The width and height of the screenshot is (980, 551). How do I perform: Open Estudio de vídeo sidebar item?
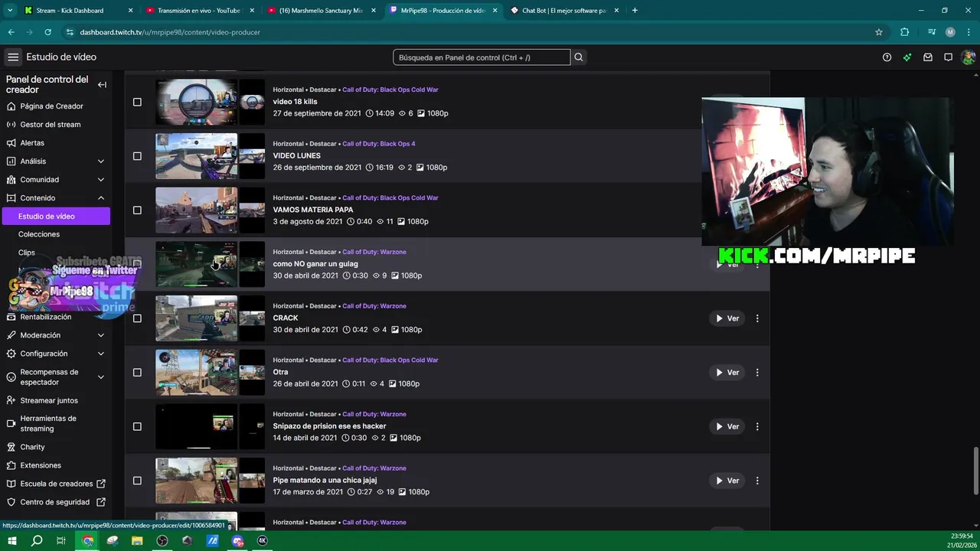tap(56, 217)
